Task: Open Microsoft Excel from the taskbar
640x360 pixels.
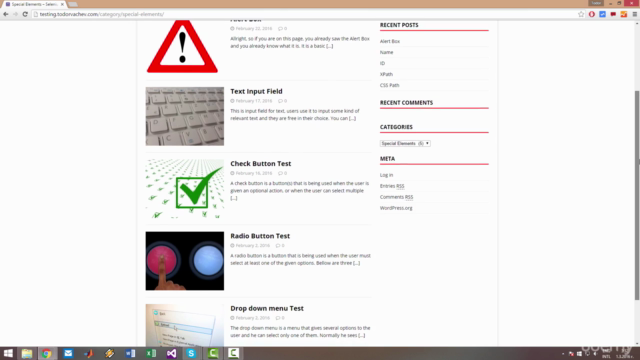Action: [151, 353]
